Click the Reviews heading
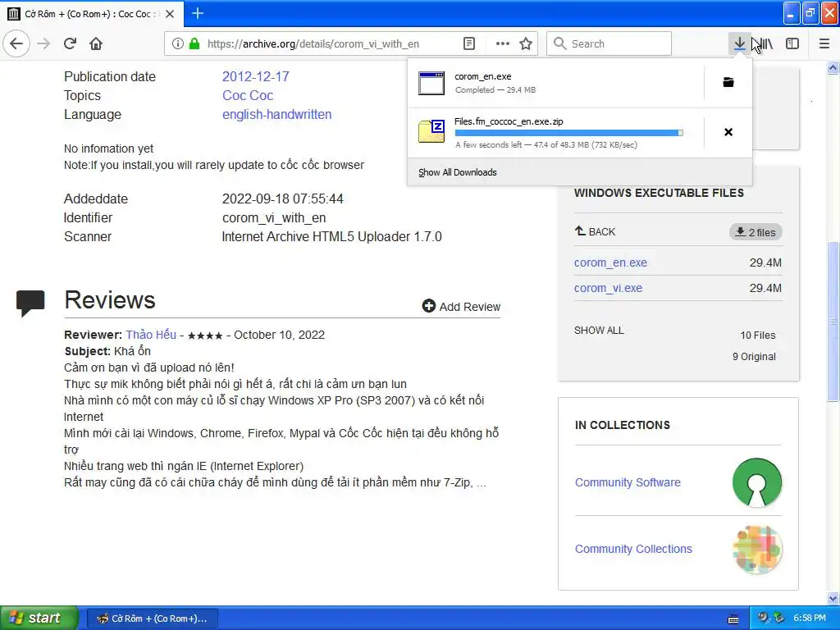840x630 pixels. [x=110, y=300]
